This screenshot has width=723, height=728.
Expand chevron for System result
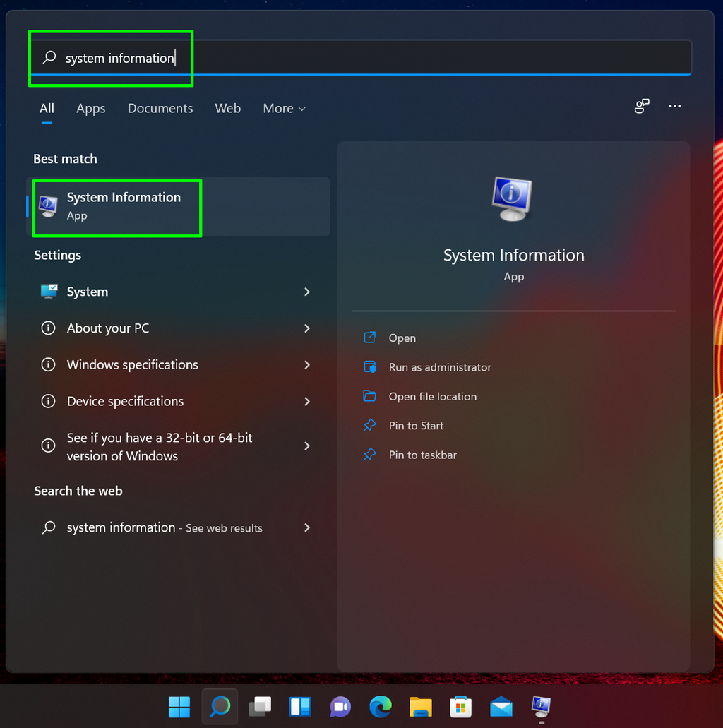307,292
